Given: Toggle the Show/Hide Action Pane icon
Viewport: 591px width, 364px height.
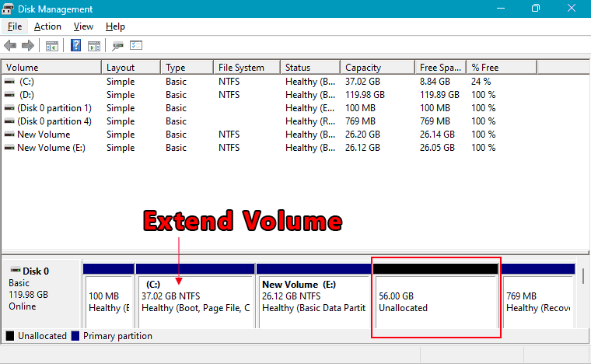Looking at the screenshot, I should 93,46.
